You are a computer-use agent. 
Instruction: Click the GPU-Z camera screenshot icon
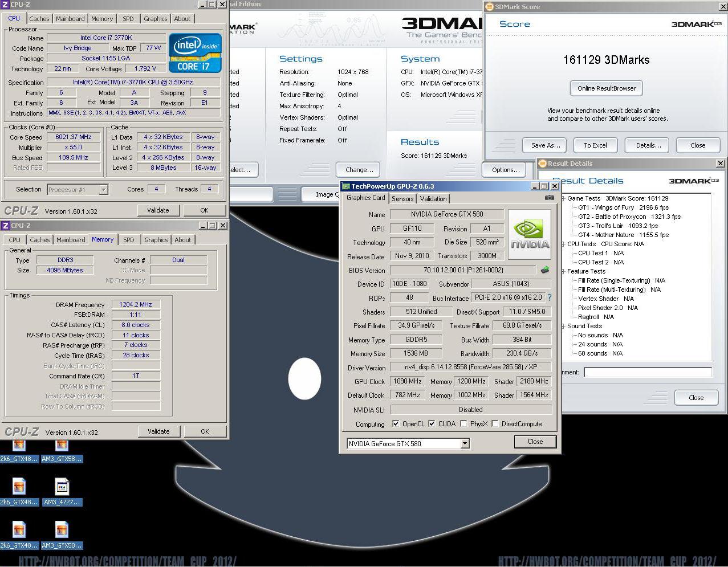tap(549, 198)
